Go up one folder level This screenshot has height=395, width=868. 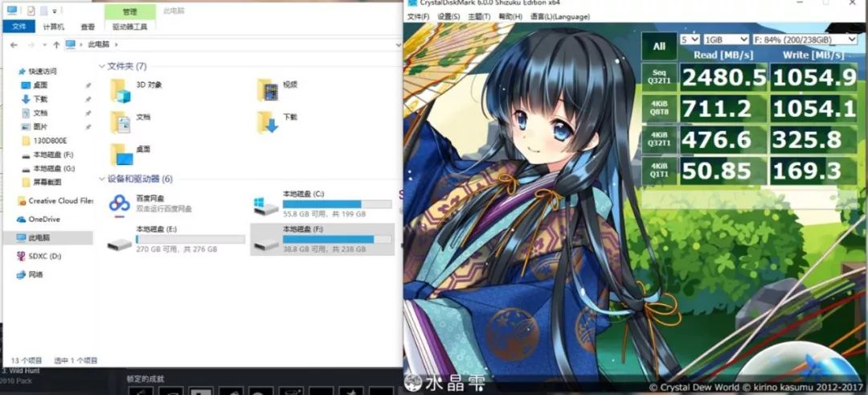(x=56, y=44)
